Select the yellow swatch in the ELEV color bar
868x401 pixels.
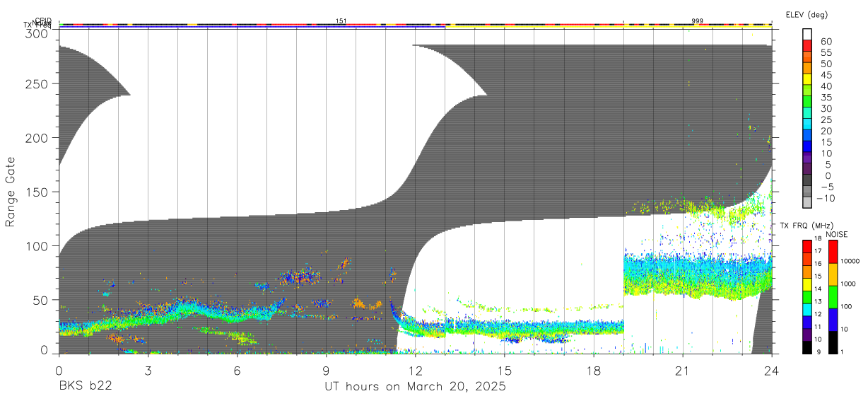[x=807, y=79]
